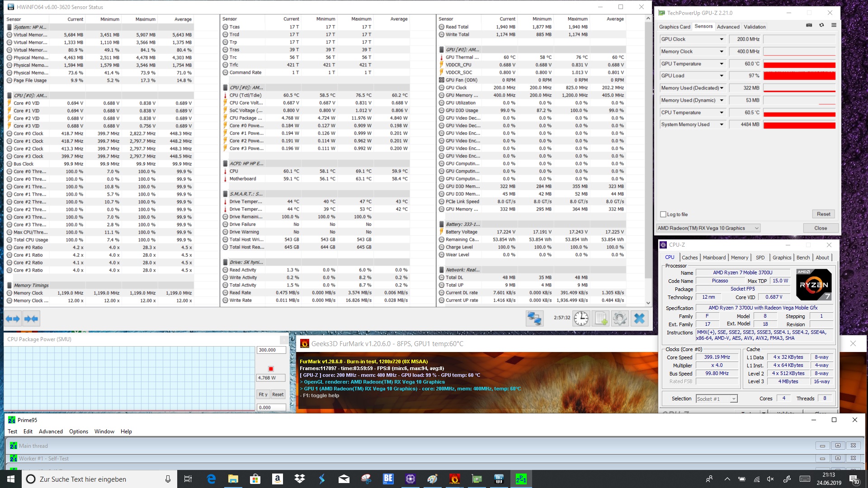
Task: Click Reset button in GPU-Z sensors
Action: tap(823, 214)
